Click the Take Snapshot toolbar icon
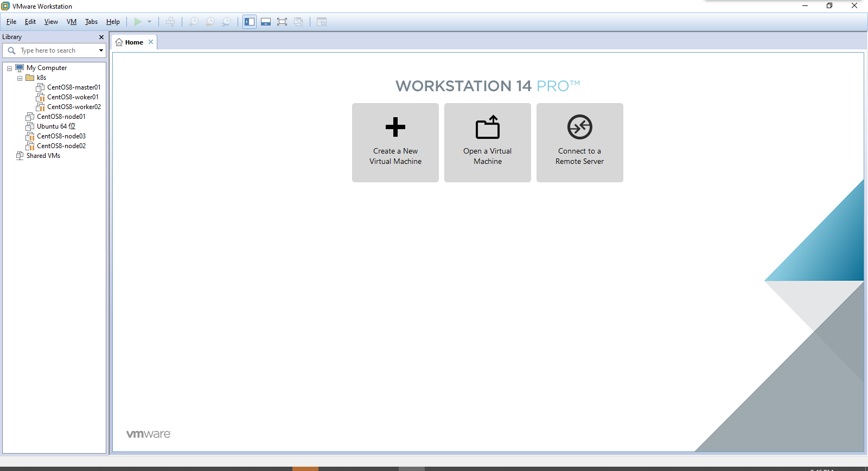Image resolution: width=868 pixels, height=471 pixels. 194,22
